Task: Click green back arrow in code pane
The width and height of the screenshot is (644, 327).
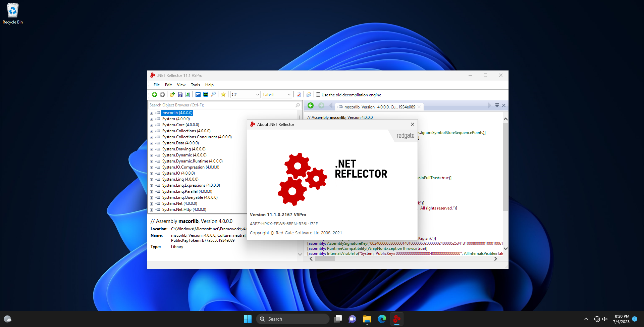Action: click(311, 106)
